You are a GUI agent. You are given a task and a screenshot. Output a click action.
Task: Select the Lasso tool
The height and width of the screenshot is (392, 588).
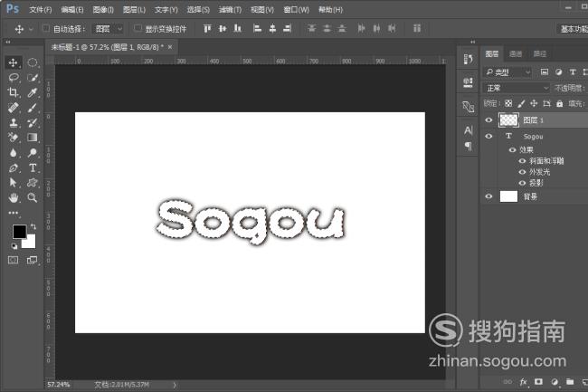pos(14,78)
